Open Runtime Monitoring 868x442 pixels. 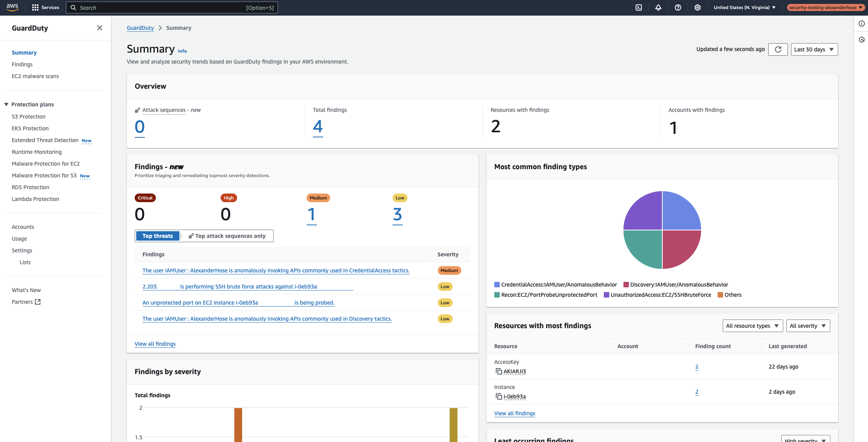tap(37, 152)
